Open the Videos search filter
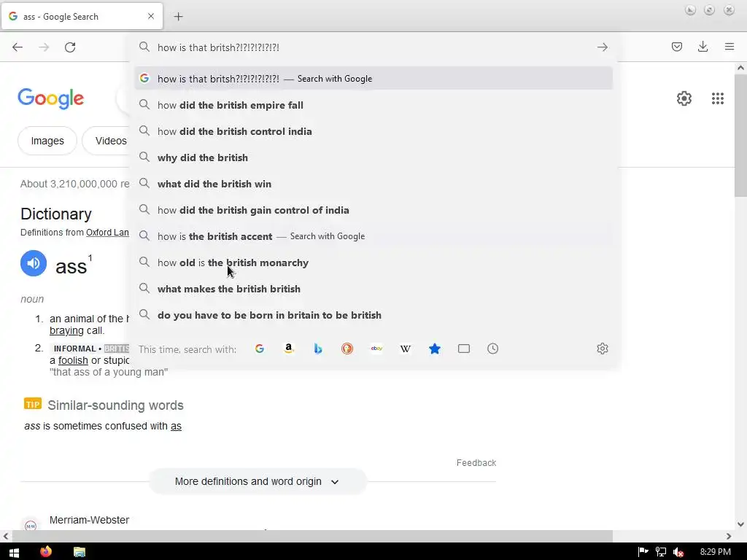The width and height of the screenshot is (747, 560). click(106, 141)
